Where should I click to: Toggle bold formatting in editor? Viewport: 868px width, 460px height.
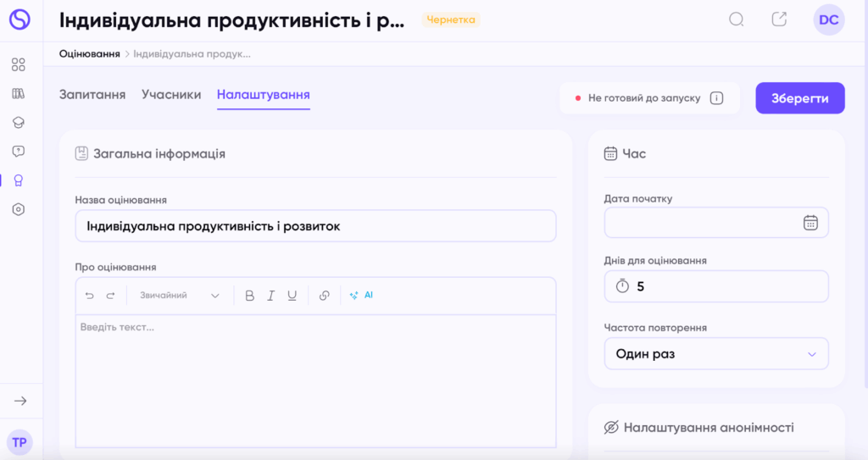pos(249,296)
